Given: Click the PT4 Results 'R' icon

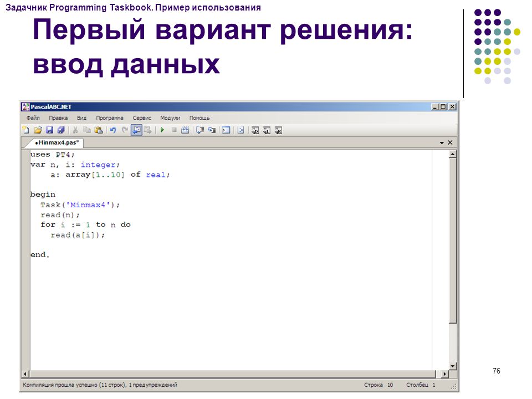Looking at the screenshot, I should pos(278,130).
